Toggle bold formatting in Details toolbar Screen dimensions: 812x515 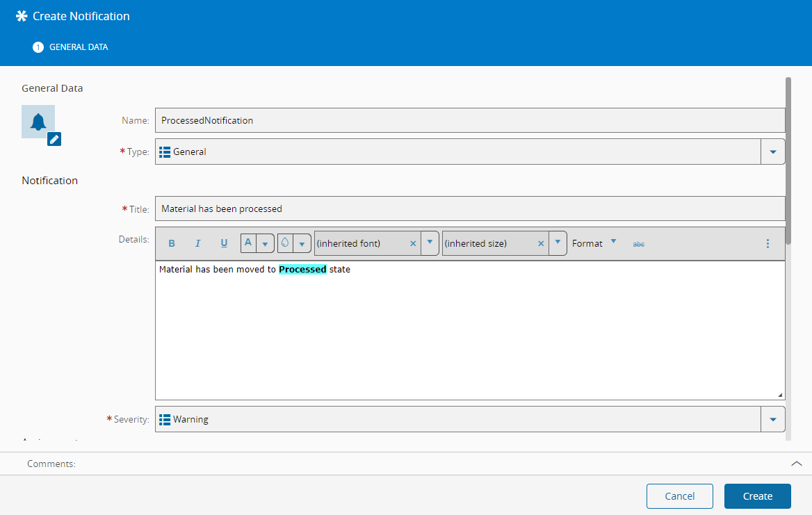coord(172,243)
